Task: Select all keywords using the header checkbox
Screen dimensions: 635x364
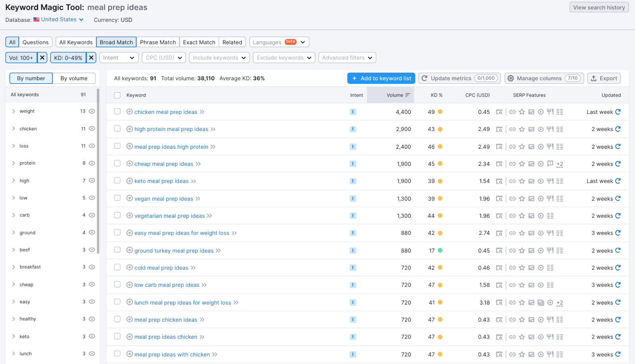Action: tap(117, 95)
